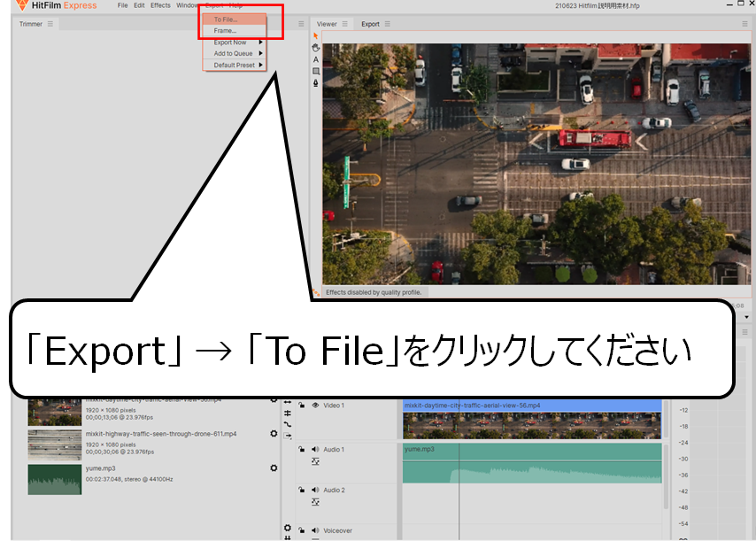
Task: Open the menu icon at Viewer panel's far right
Action: click(744, 24)
